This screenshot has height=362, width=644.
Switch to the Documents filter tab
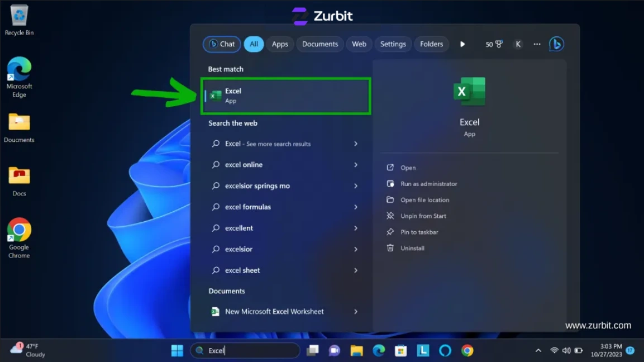pos(320,44)
